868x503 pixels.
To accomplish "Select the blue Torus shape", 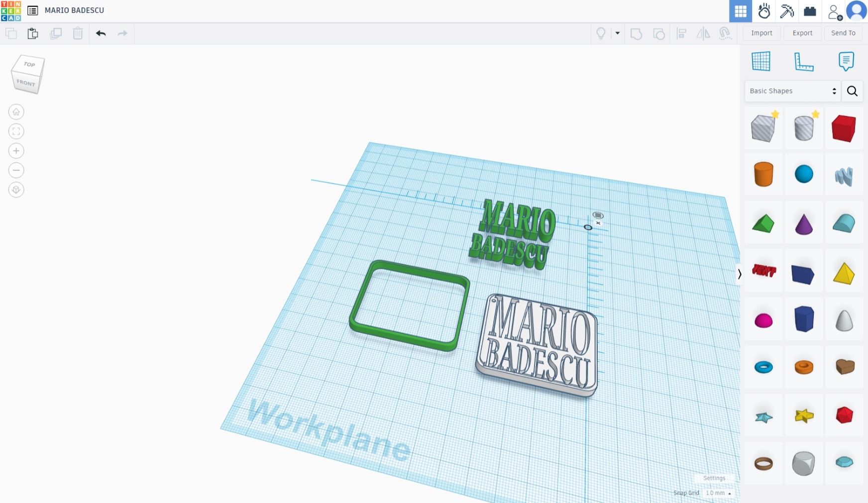I will coord(763,367).
